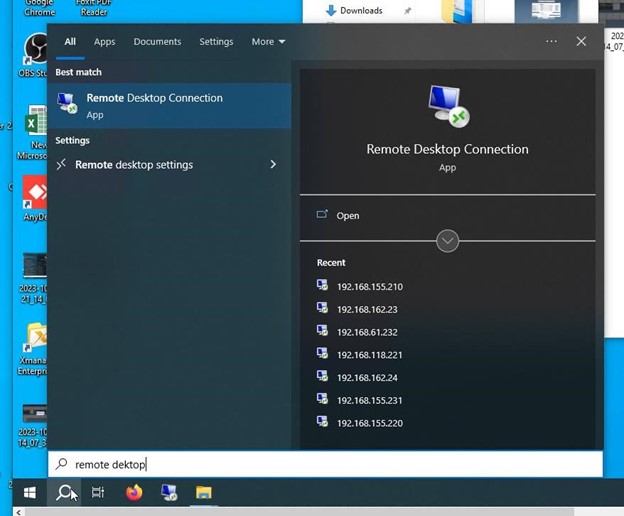Connect to recent host 192.168.155.210
624x516 pixels.
(369, 287)
